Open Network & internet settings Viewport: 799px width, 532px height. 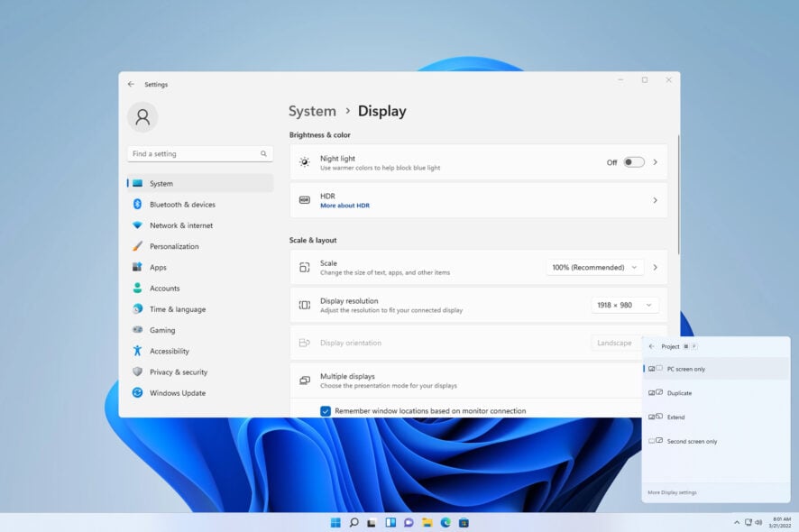pos(200,225)
